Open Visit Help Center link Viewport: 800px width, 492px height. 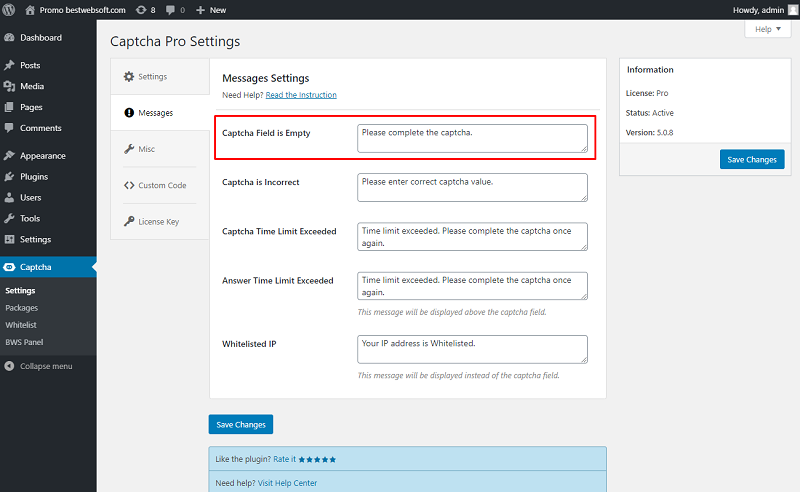287,483
